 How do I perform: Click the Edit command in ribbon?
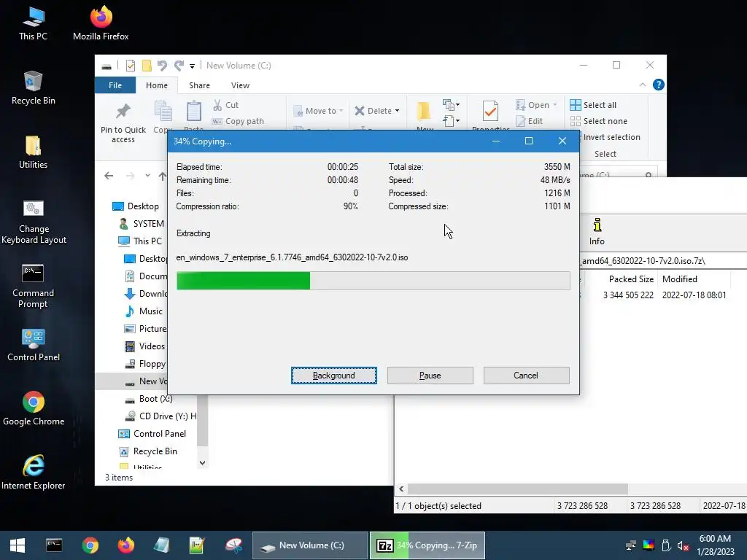click(x=530, y=121)
